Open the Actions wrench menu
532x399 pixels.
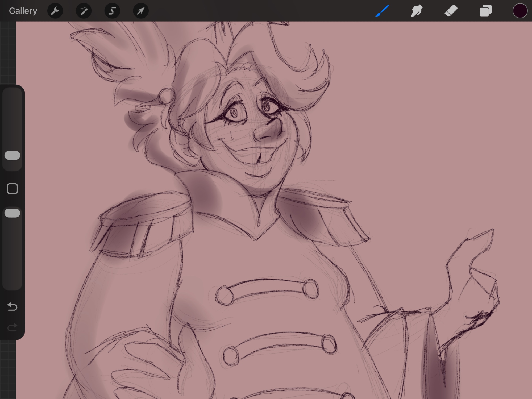pyautogui.click(x=55, y=11)
